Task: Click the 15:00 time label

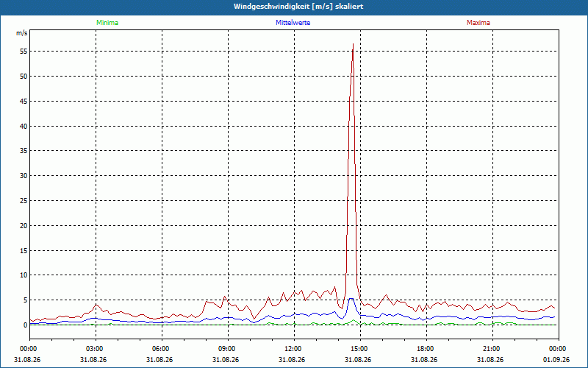Action: (360, 349)
